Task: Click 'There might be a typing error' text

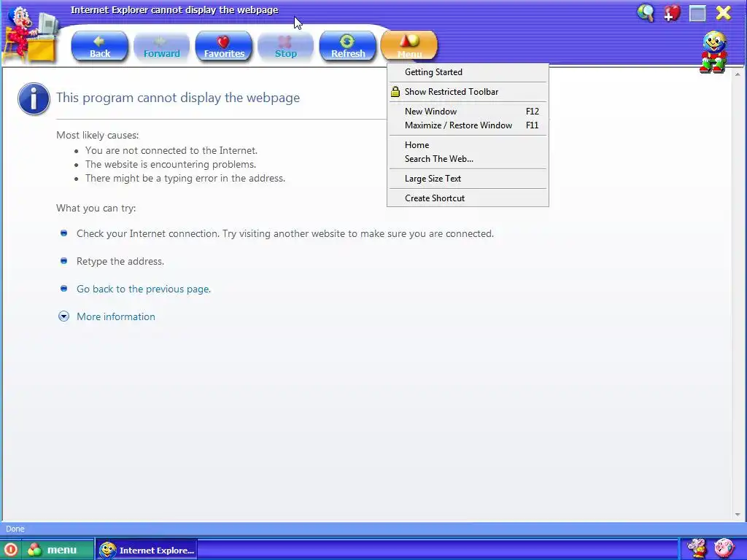Action: click(185, 178)
